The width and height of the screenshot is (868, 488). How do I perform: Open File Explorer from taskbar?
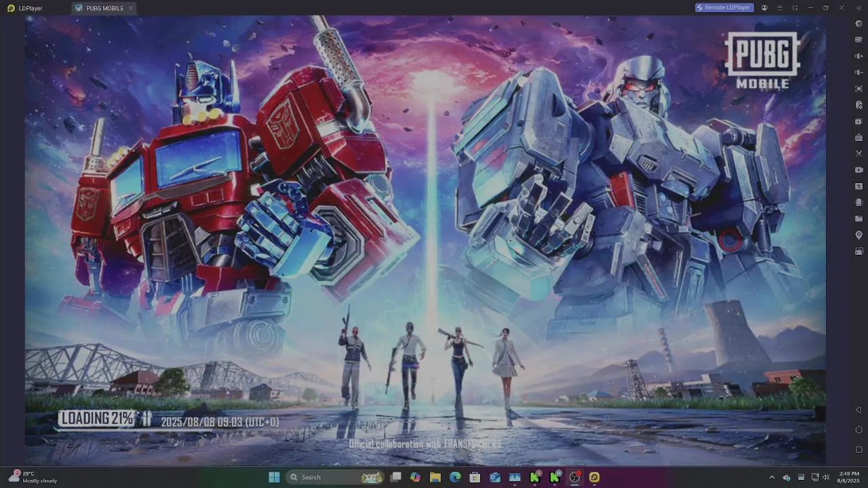click(435, 477)
